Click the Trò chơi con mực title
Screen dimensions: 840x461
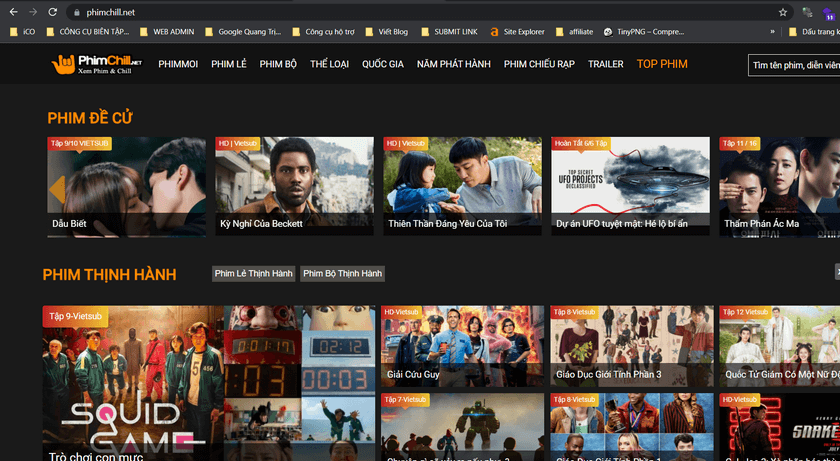point(96,456)
